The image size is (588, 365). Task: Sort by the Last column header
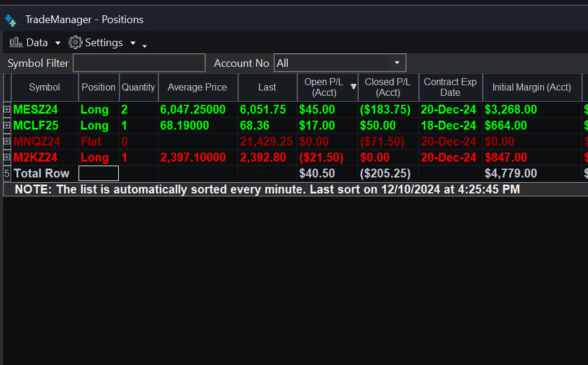point(267,87)
